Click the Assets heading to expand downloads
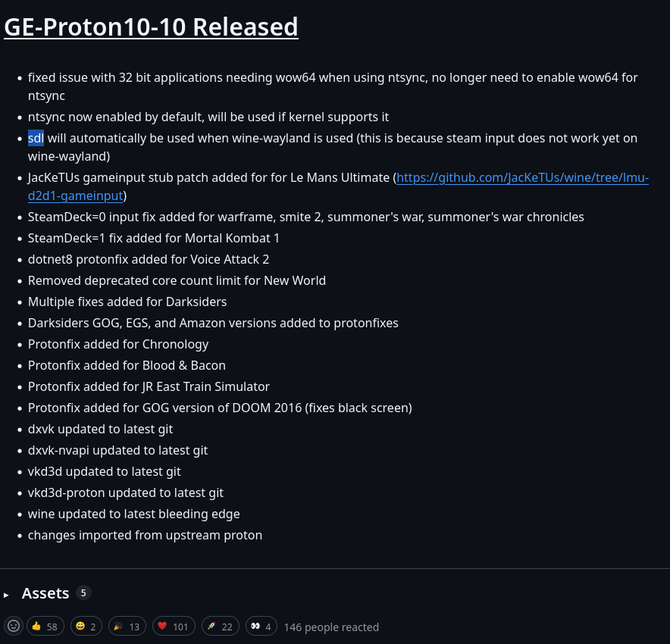This screenshot has width=670, height=644. [x=45, y=593]
